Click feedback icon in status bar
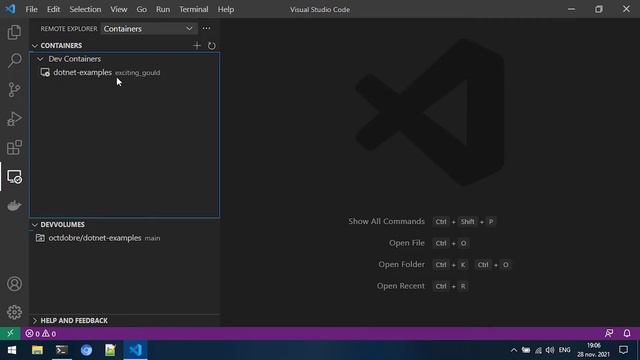This screenshot has width=640, height=360. point(609,333)
